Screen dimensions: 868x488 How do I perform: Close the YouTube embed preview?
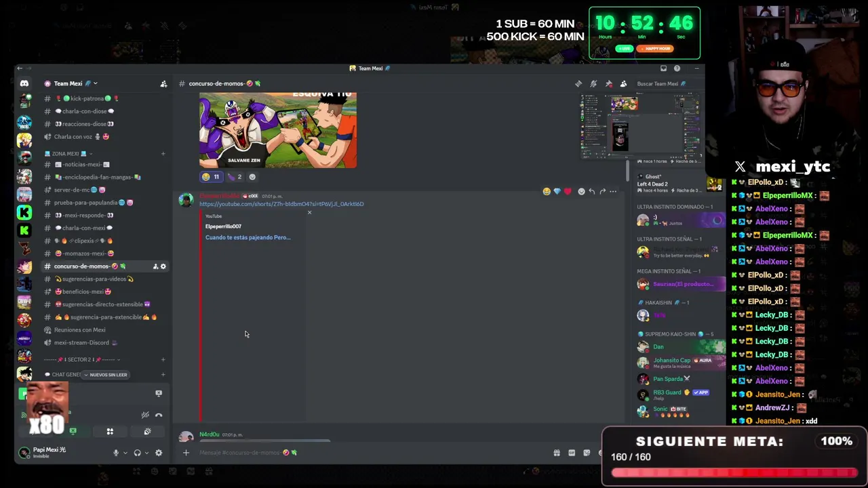coord(309,213)
